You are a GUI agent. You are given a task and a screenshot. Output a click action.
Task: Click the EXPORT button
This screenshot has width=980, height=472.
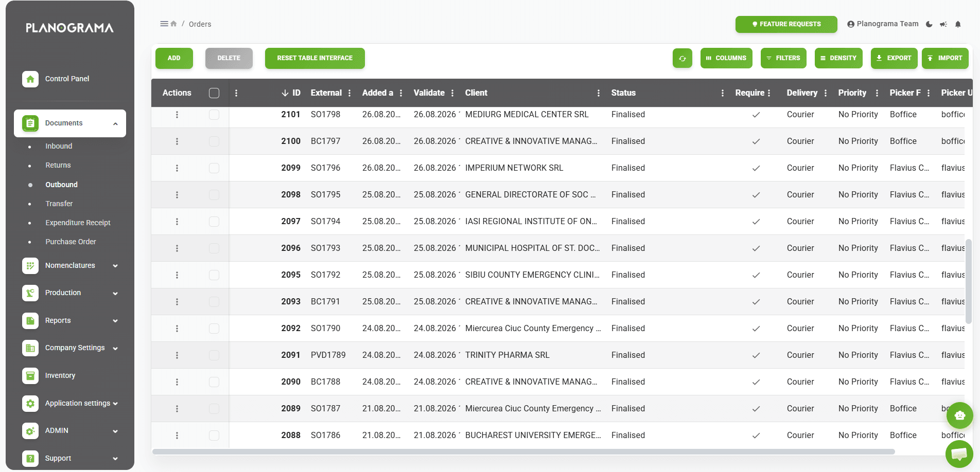(894, 58)
